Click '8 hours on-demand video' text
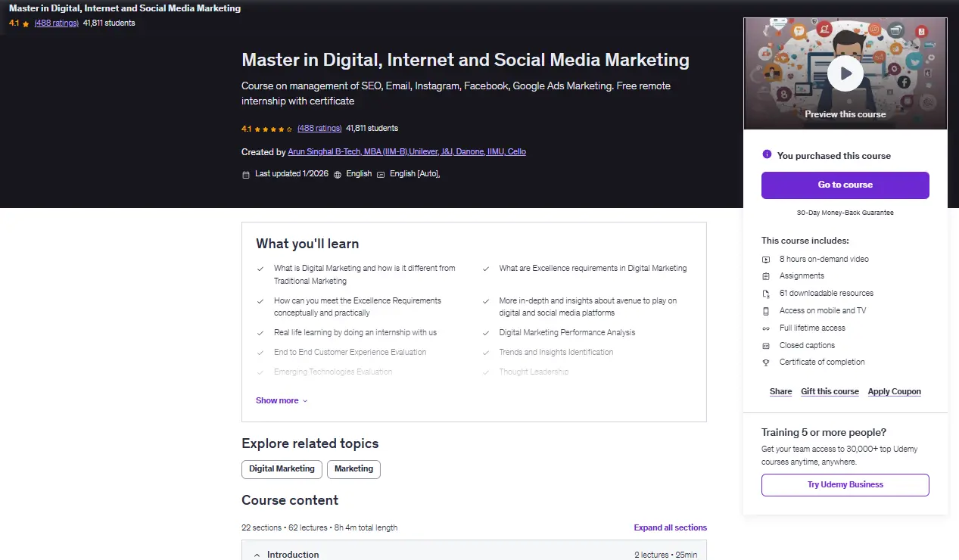The width and height of the screenshot is (959, 560). point(824,259)
